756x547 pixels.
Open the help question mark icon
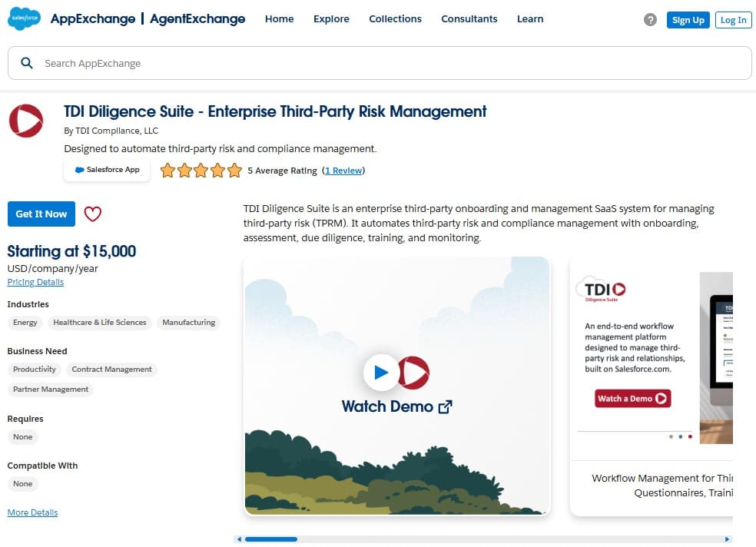click(x=650, y=20)
